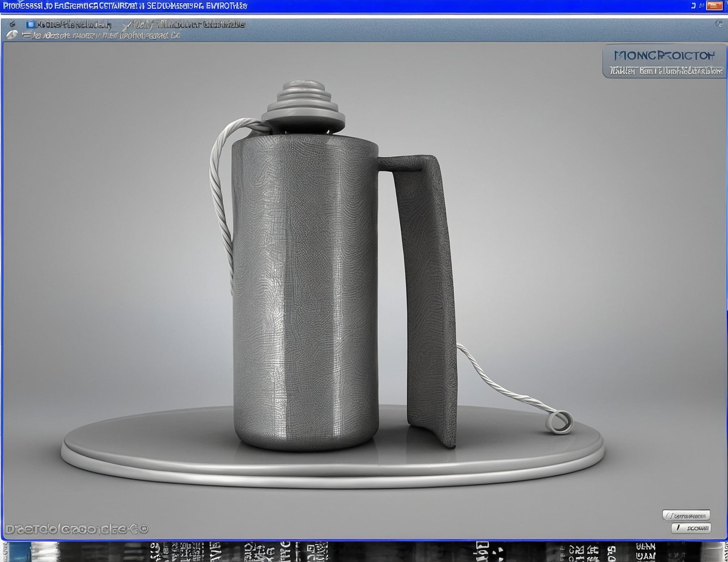The width and height of the screenshot is (728, 562).
Task: Click the gray cylinder model in the viewport
Action: click(305, 292)
